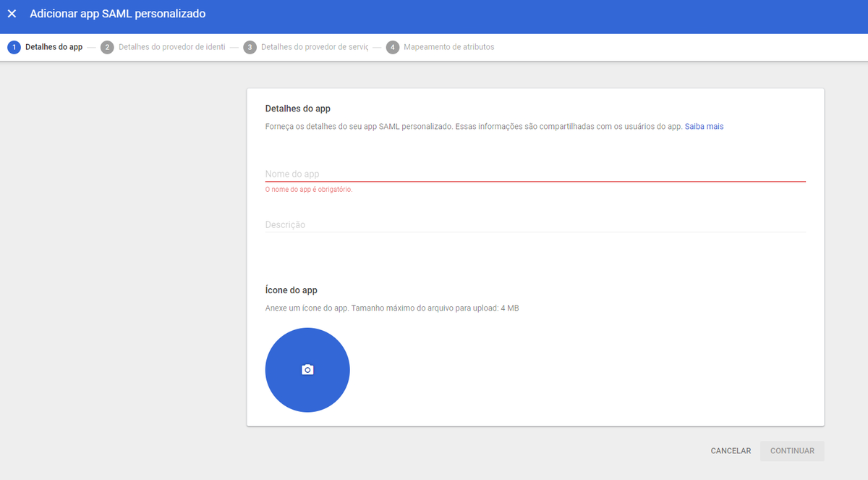
Task: Open the Detalhes do app step label
Action: [x=54, y=47]
